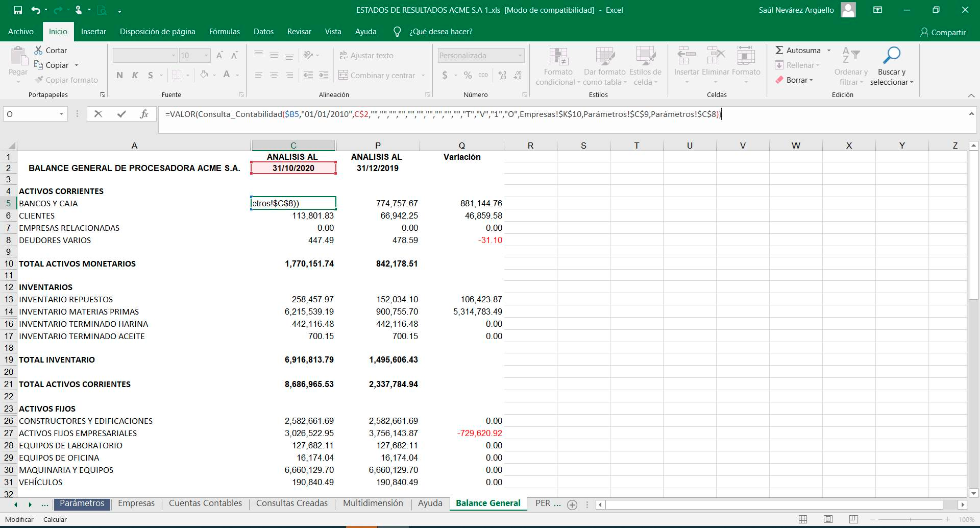Toggle Ajustar texto wrap text
This screenshot has height=528, width=980.
tap(366, 56)
